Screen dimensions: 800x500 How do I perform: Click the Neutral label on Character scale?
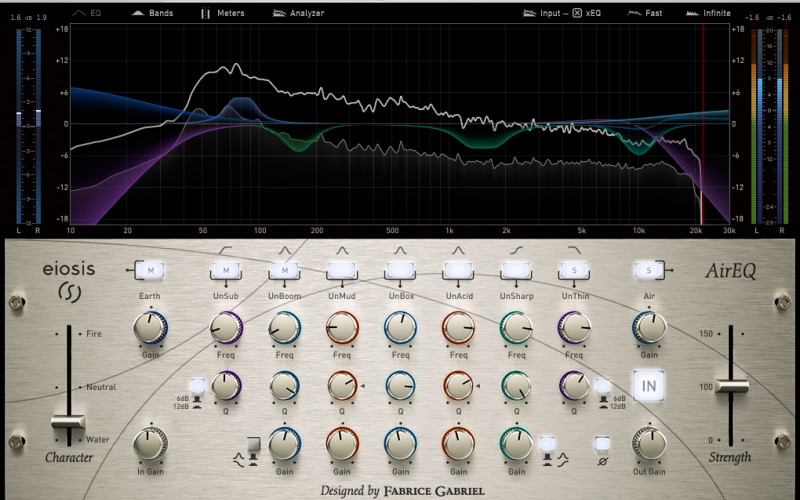(x=101, y=387)
